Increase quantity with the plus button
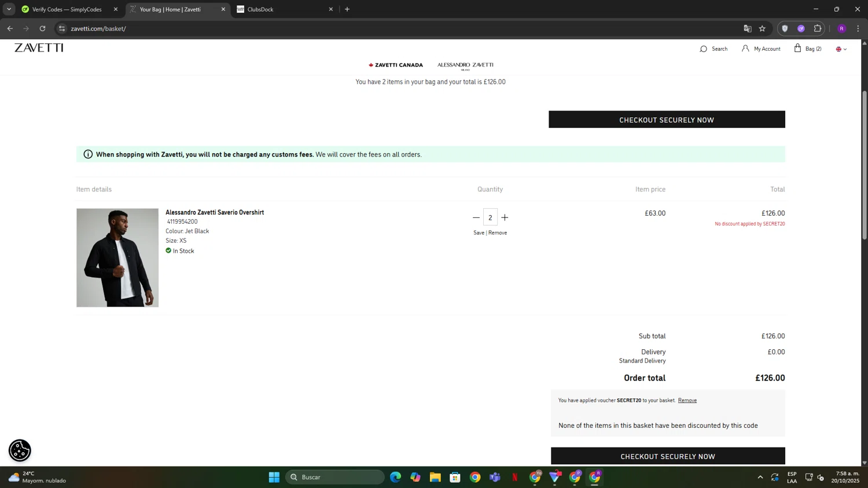This screenshot has height=488, width=868. tap(505, 217)
